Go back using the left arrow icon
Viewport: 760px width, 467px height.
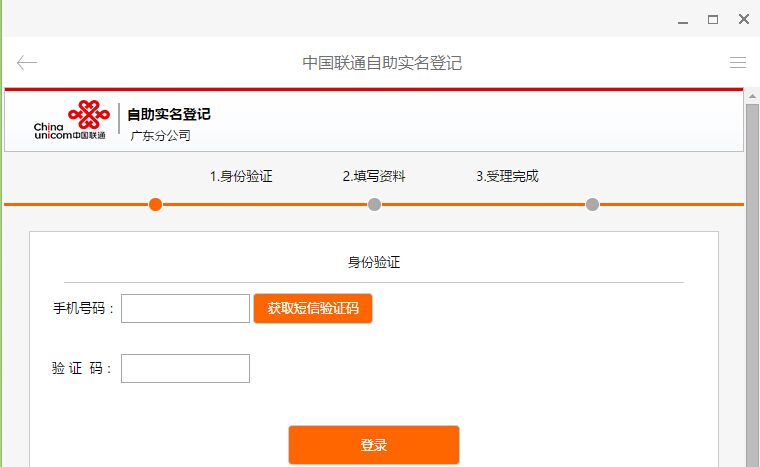point(27,63)
